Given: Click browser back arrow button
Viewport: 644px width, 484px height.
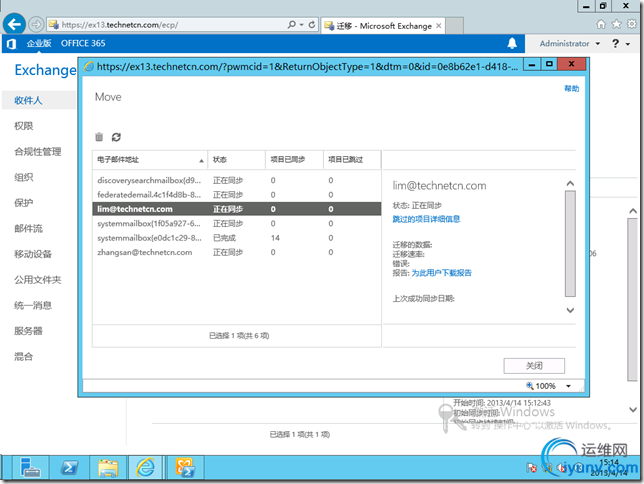Looking at the screenshot, I should (x=14, y=25).
